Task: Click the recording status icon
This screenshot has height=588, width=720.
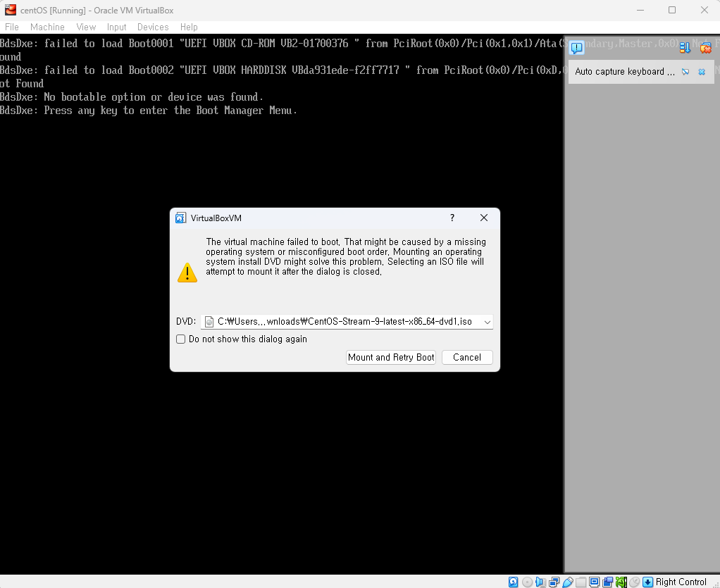Action: (607, 582)
